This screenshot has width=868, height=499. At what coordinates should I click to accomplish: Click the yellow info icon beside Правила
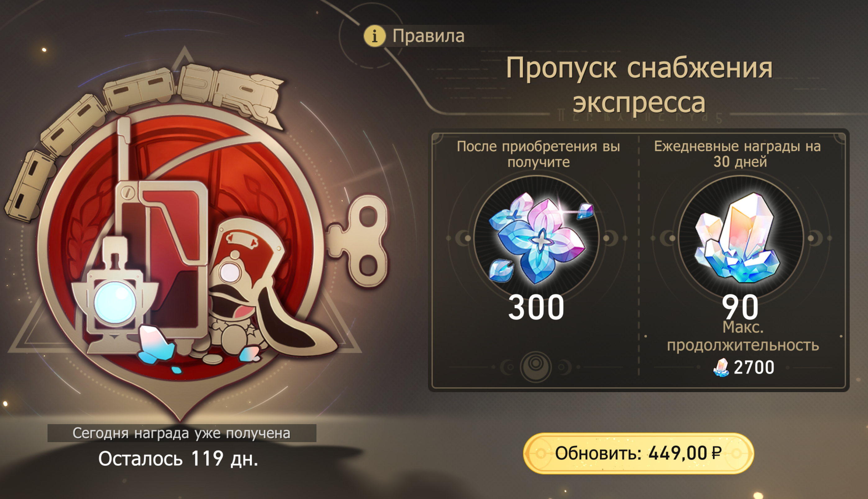pyautogui.click(x=375, y=36)
